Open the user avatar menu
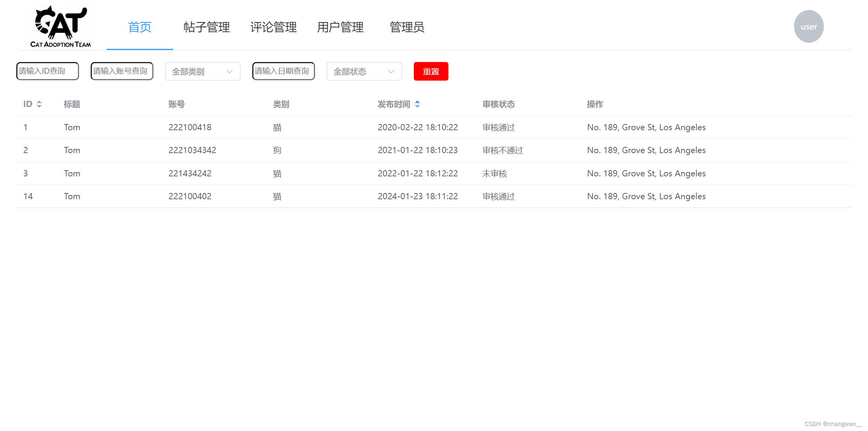Image resolution: width=868 pixels, height=431 pixels. 809,26
